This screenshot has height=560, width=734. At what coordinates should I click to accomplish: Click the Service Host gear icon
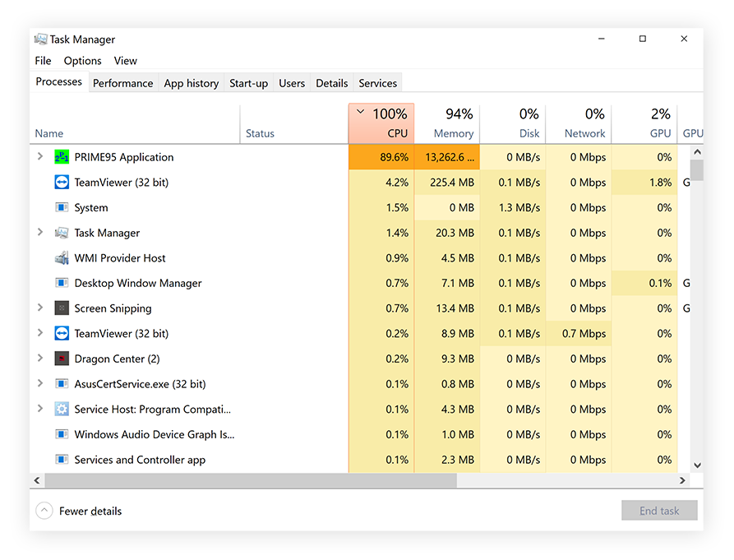(x=62, y=410)
